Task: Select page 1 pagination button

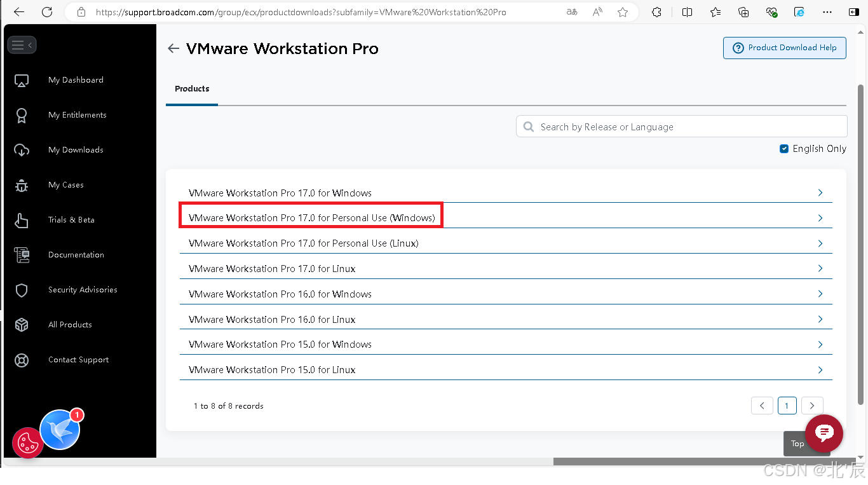Action: tap(787, 406)
